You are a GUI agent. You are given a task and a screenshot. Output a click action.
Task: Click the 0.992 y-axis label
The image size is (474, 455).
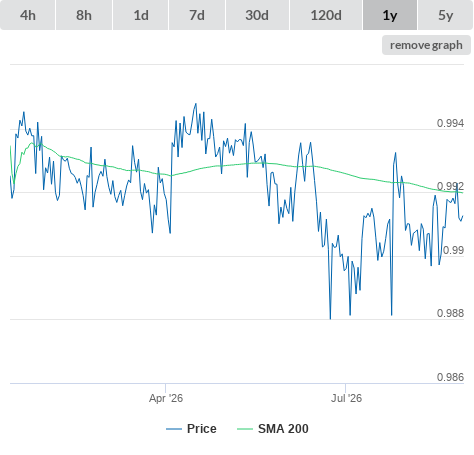coord(450,186)
